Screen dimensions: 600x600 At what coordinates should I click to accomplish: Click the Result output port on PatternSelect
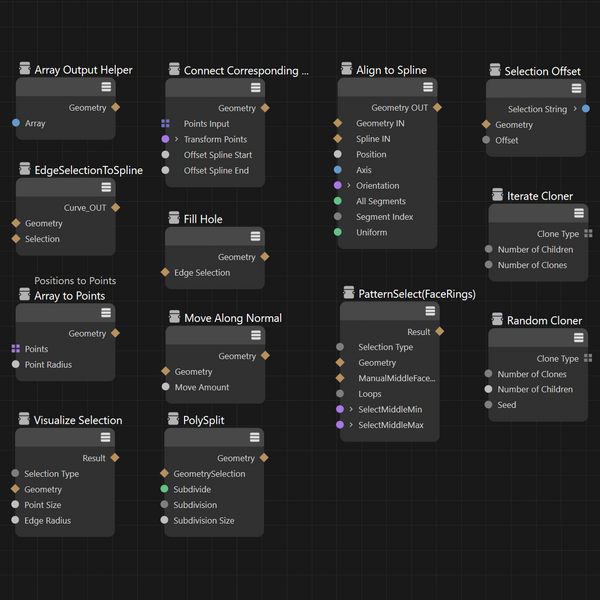440,331
